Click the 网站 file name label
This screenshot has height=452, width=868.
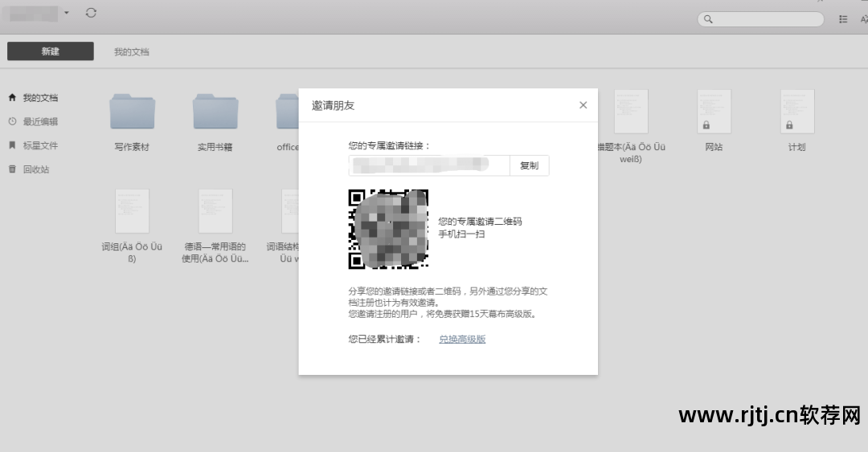[714, 147]
